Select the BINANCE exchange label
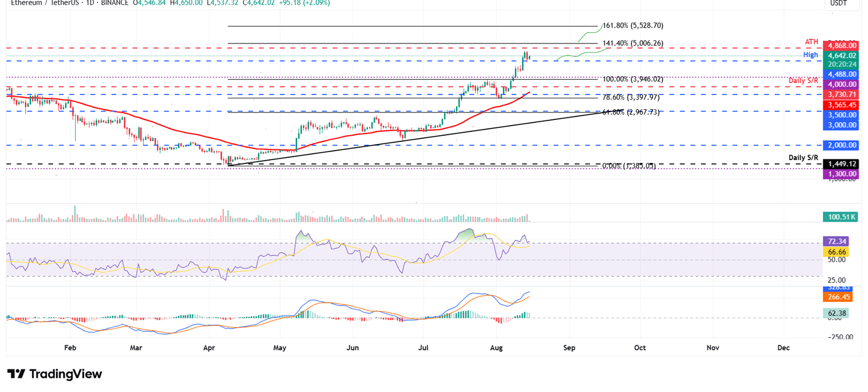This screenshot has width=868, height=392. 114,3
